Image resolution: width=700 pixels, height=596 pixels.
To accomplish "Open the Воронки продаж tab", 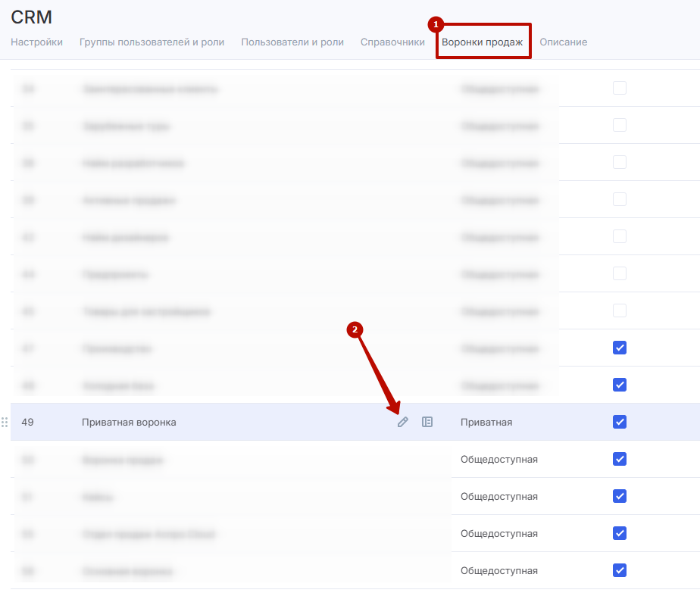I will (483, 42).
